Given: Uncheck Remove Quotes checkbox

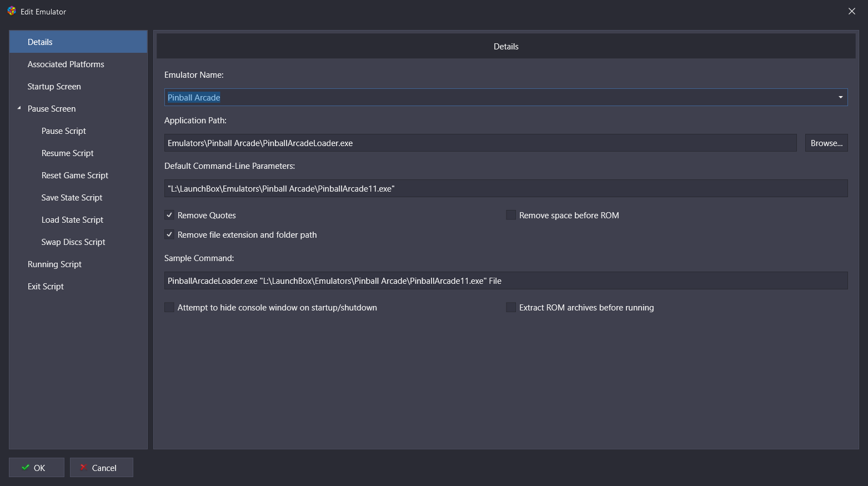Looking at the screenshot, I should coord(169,215).
